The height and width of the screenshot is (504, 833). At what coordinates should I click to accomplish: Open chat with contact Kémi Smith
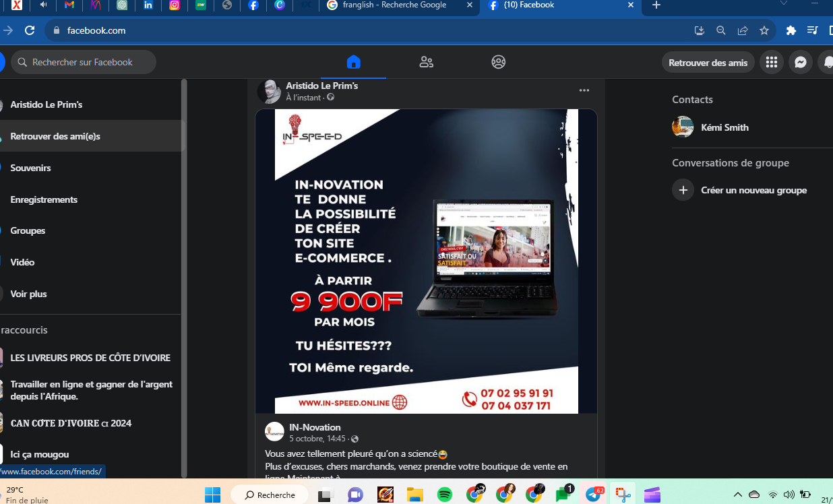[724, 127]
